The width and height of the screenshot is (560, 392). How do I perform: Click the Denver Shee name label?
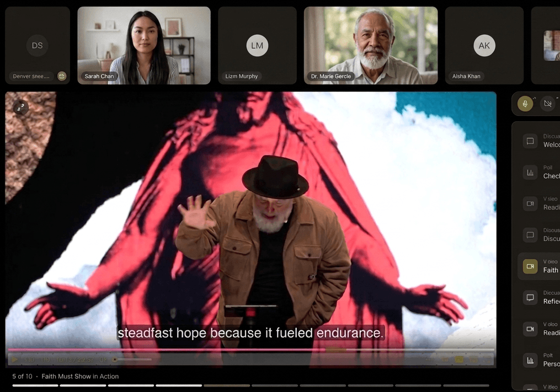point(31,76)
